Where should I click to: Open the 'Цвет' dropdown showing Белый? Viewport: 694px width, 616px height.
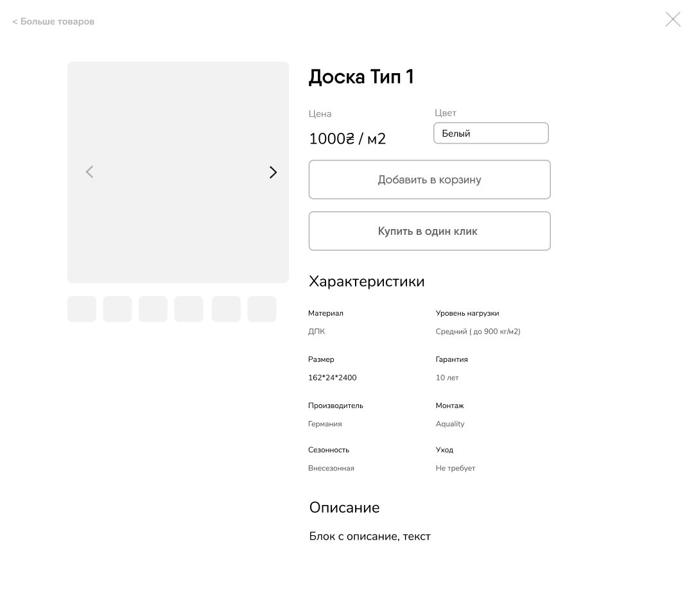click(x=491, y=133)
